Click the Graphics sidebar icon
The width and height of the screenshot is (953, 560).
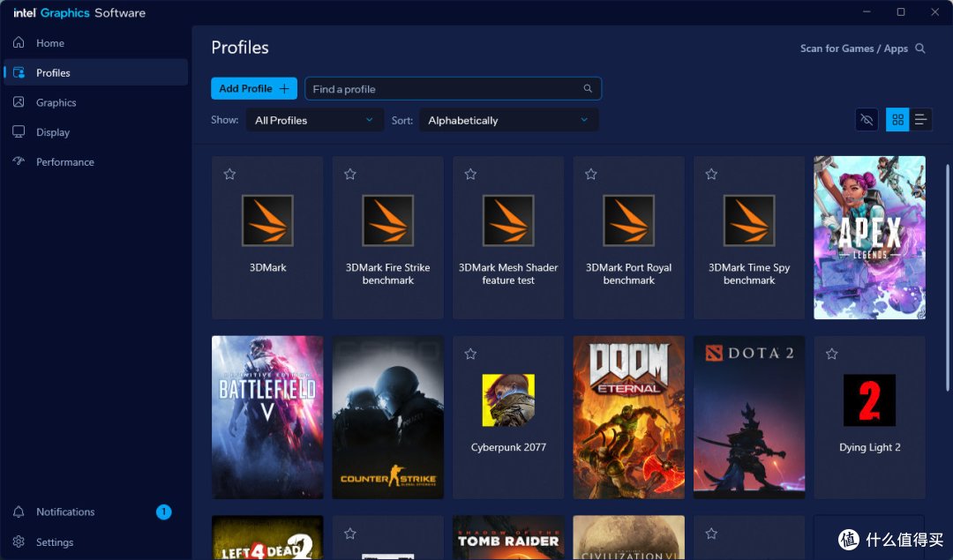coord(19,101)
